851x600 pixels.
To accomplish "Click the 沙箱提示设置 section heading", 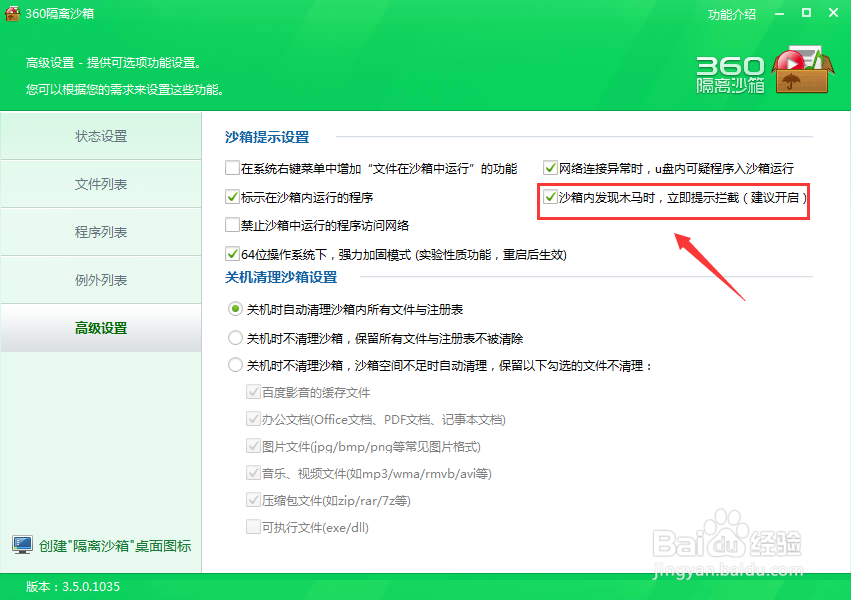I will [267, 137].
